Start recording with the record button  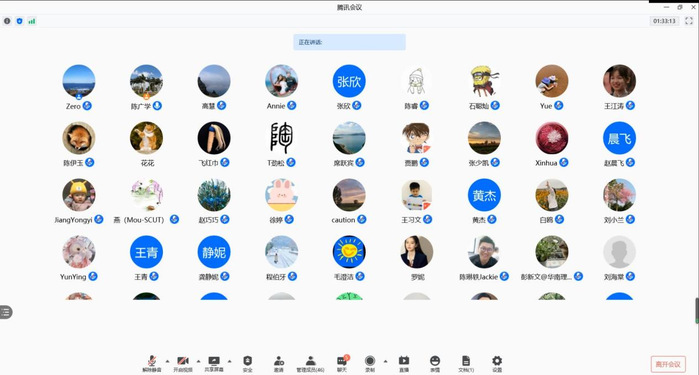pyautogui.click(x=370, y=363)
